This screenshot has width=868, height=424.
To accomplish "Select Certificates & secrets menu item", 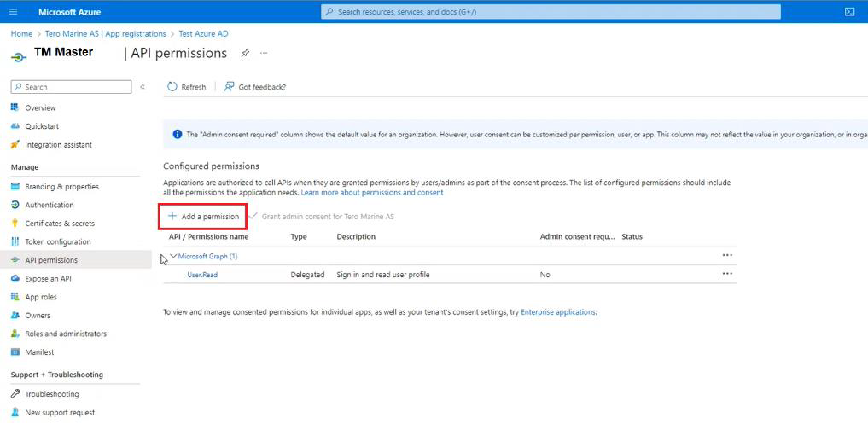I will pyautogui.click(x=60, y=224).
